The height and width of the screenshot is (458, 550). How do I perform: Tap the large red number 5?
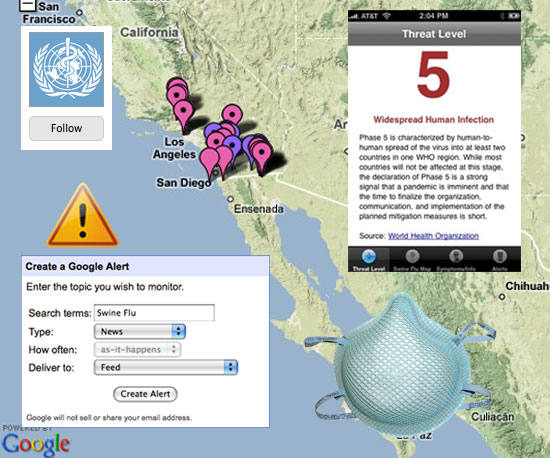434,74
